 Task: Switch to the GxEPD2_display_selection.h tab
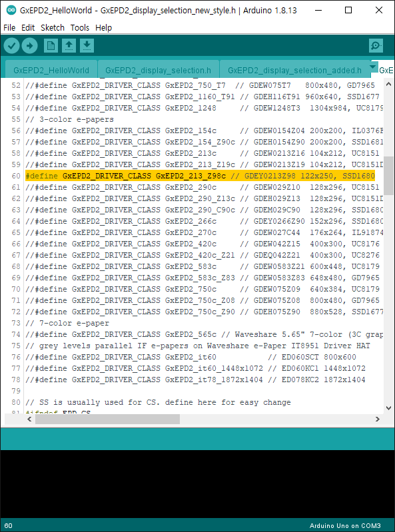tap(158, 70)
